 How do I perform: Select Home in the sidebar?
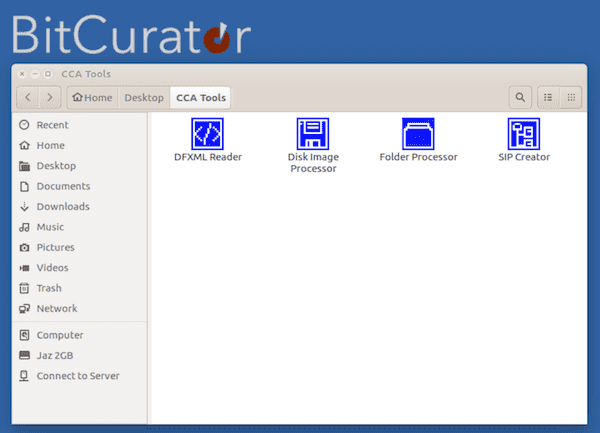(x=80, y=145)
